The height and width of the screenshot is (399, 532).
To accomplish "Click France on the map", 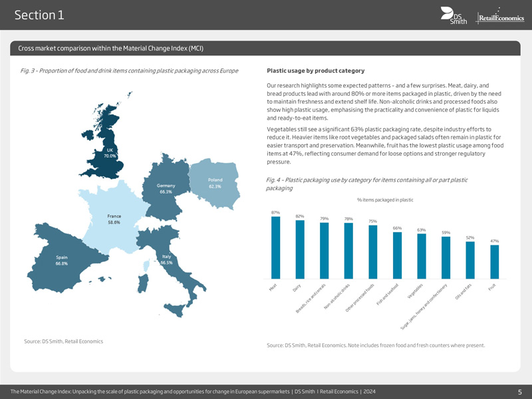I will 114,223.
